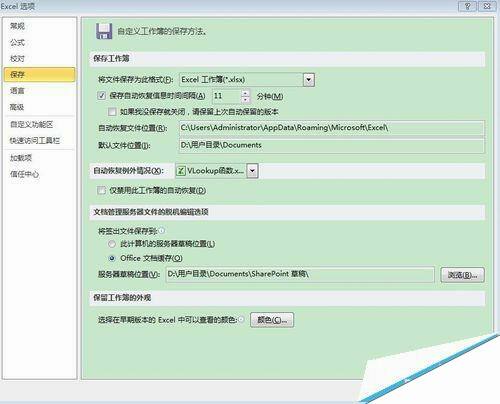Click the Excel icon beside VLookup workbook

pyautogui.click(x=181, y=171)
